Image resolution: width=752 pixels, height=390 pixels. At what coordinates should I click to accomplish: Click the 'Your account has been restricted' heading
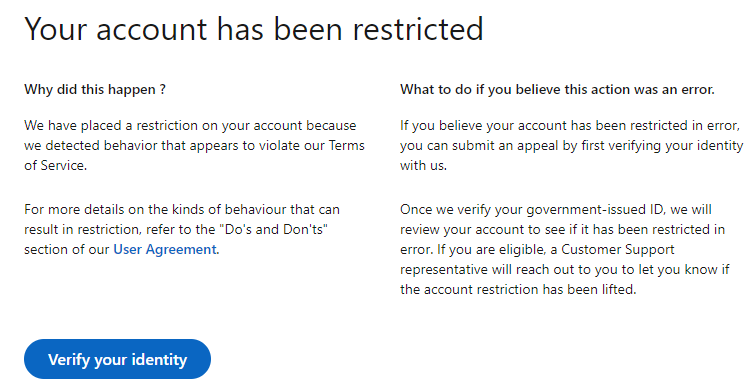pos(254,29)
